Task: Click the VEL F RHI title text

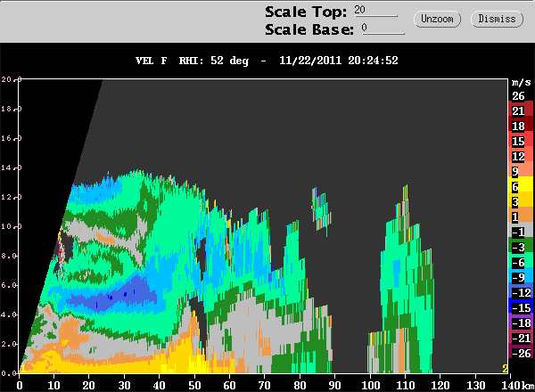Action: click(169, 61)
